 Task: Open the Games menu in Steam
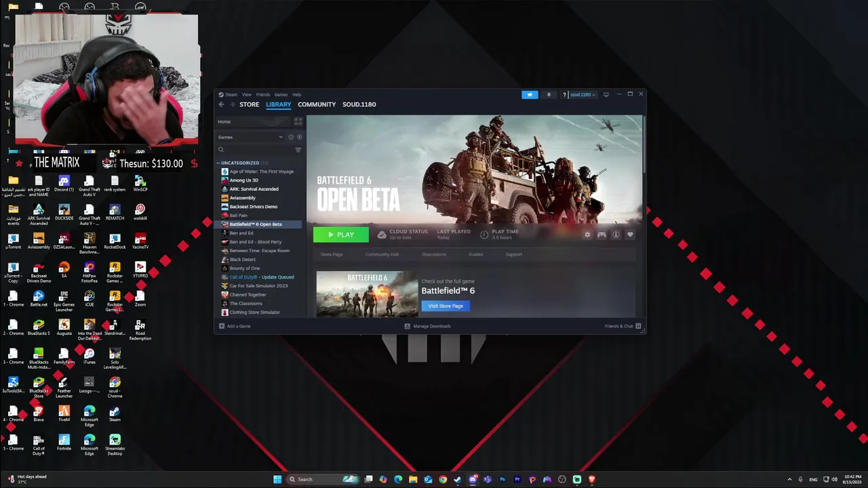[x=281, y=95]
